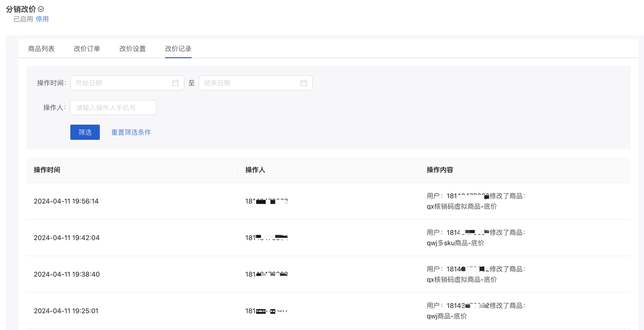Switch to the 商品列表 tab

point(41,49)
